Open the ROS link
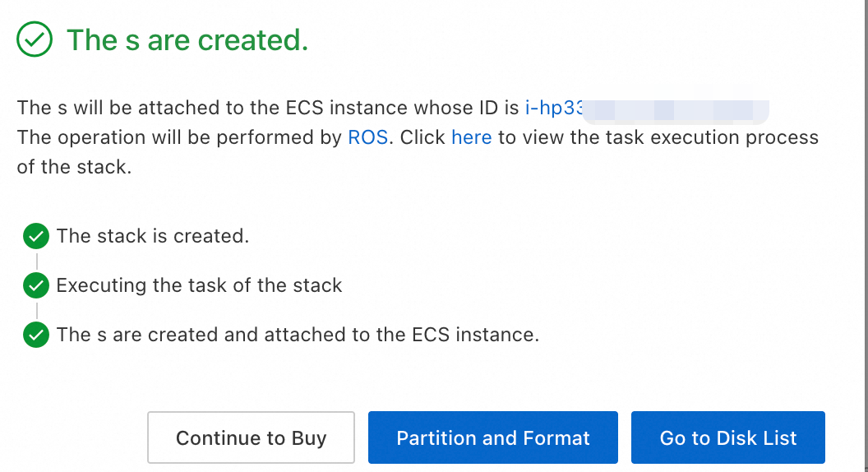The width and height of the screenshot is (868, 472). coord(367,137)
